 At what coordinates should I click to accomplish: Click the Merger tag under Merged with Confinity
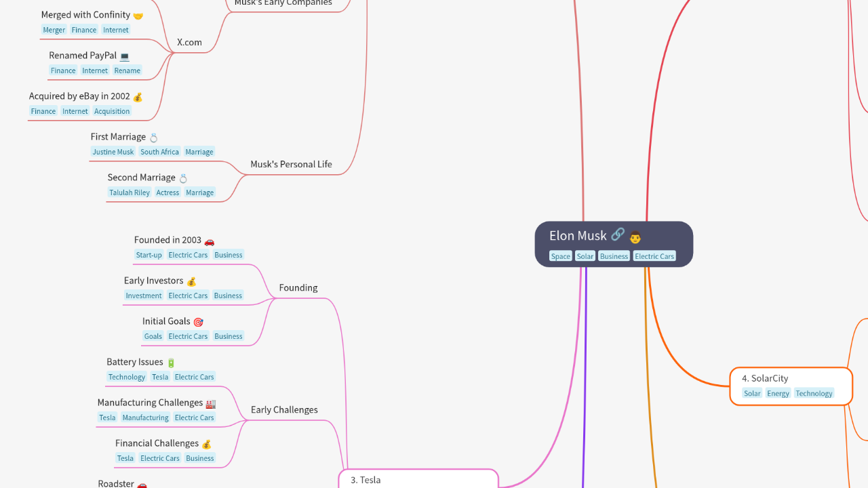point(54,30)
